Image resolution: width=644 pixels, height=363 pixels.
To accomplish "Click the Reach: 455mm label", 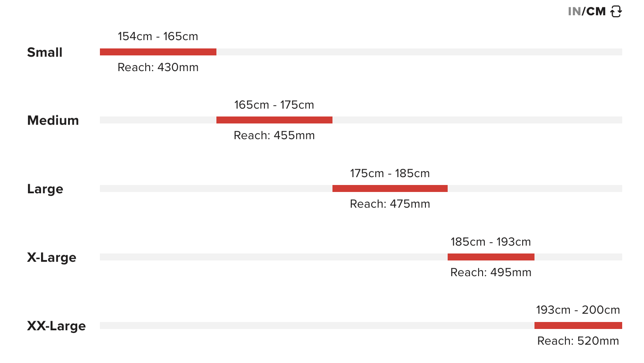I will 274,135.
